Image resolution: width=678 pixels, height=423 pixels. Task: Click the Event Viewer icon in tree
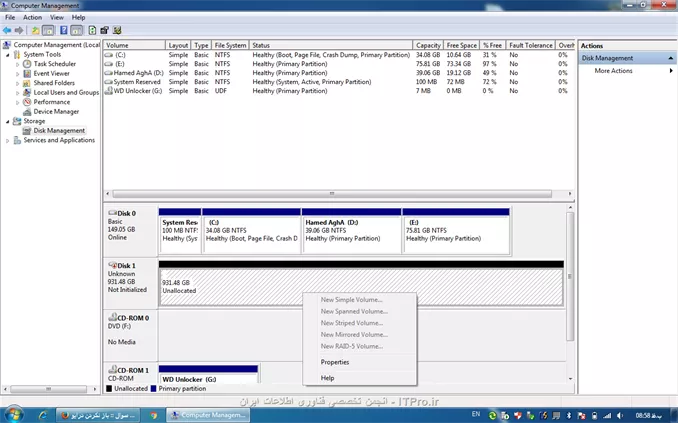pos(27,74)
